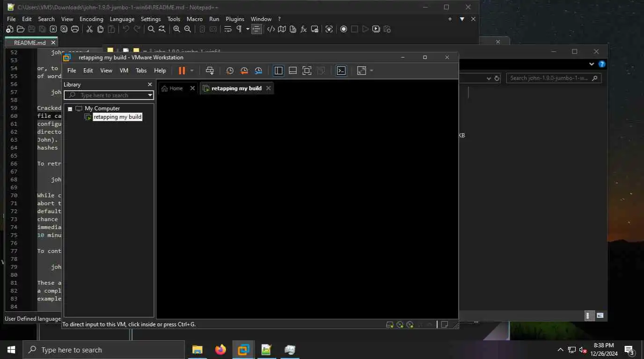Open the VMware Help menu
The image size is (644, 359).
tap(160, 71)
